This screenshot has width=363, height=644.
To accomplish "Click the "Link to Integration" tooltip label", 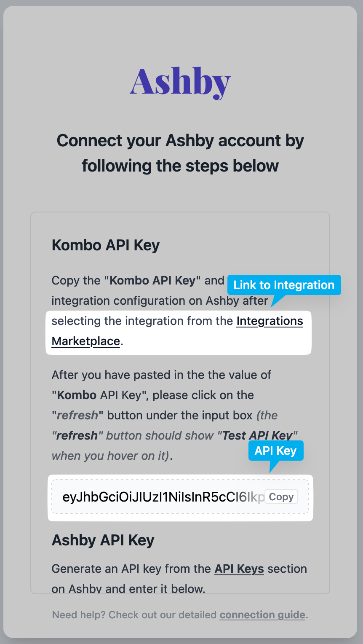I will point(284,285).
